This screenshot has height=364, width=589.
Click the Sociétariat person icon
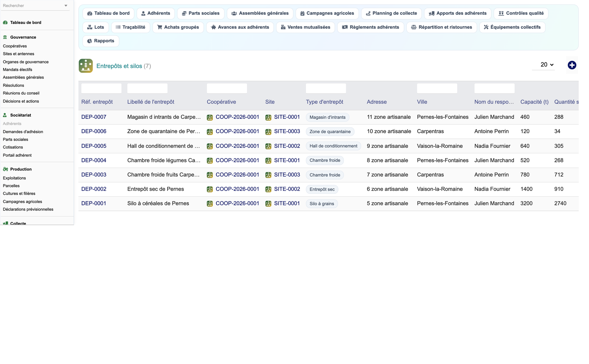(5, 115)
